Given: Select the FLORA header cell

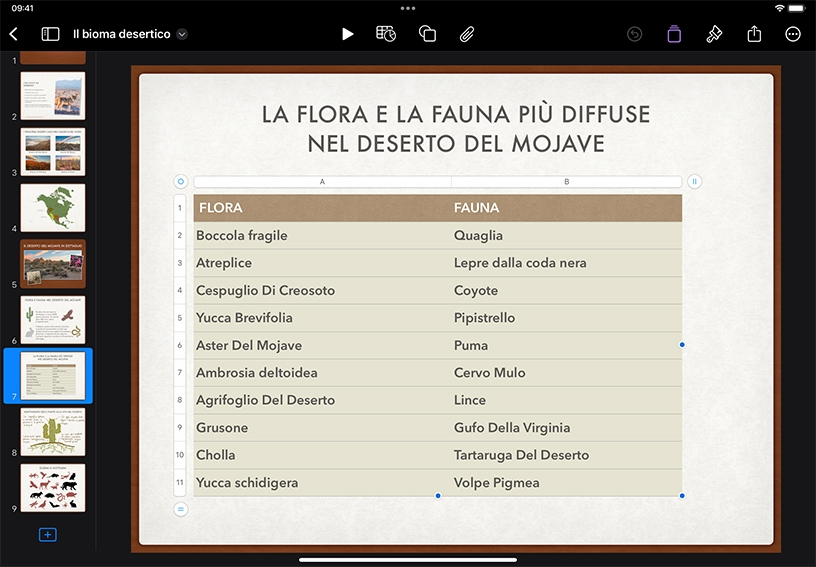Looking at the screenshot, I should tap(322, 208).
